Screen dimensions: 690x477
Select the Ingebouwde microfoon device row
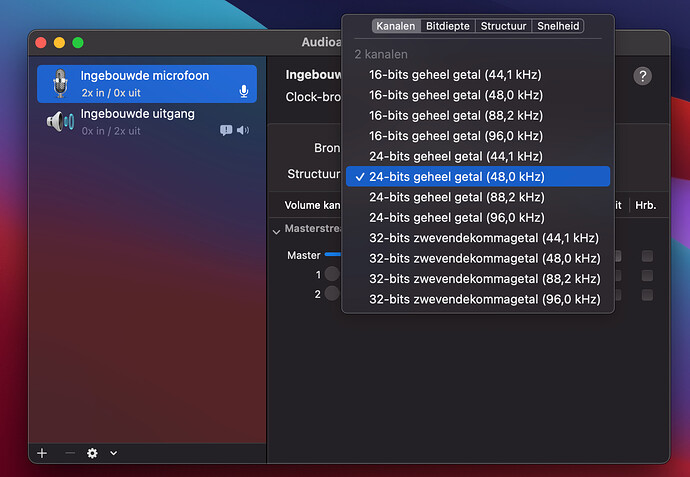pos(147,84)
